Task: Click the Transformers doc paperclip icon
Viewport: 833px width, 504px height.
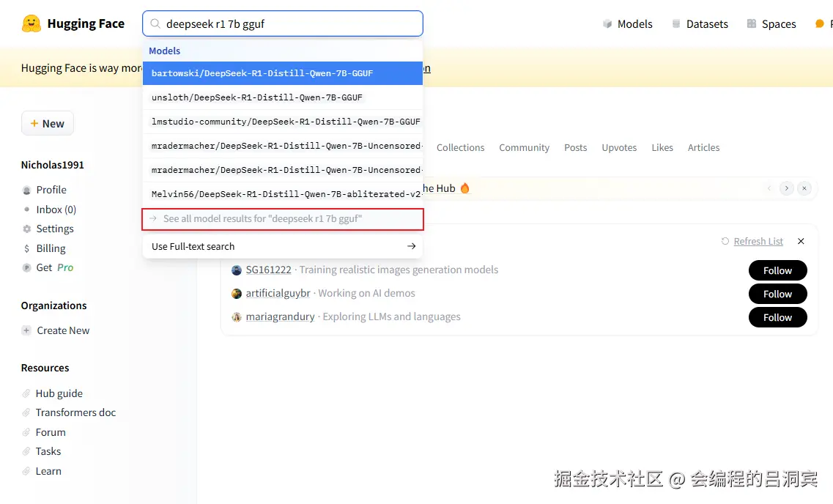Action: (x=26, y=412)
